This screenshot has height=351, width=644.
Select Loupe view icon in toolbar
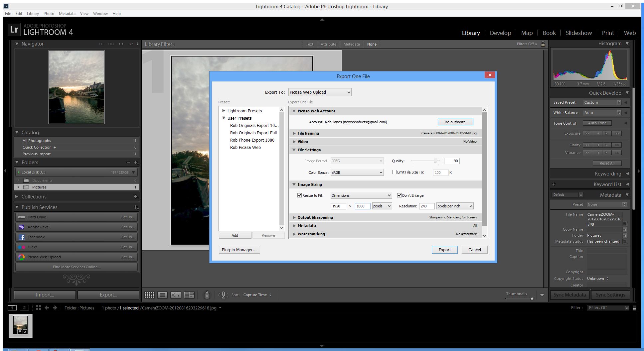tap(163, 295)
